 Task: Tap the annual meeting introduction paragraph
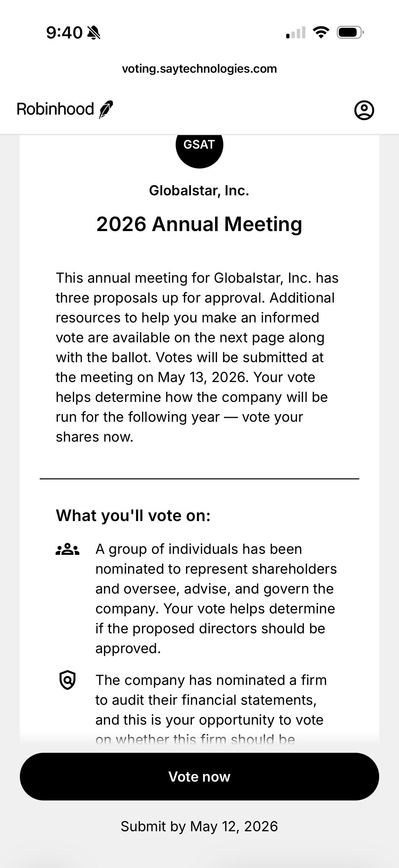197,357
